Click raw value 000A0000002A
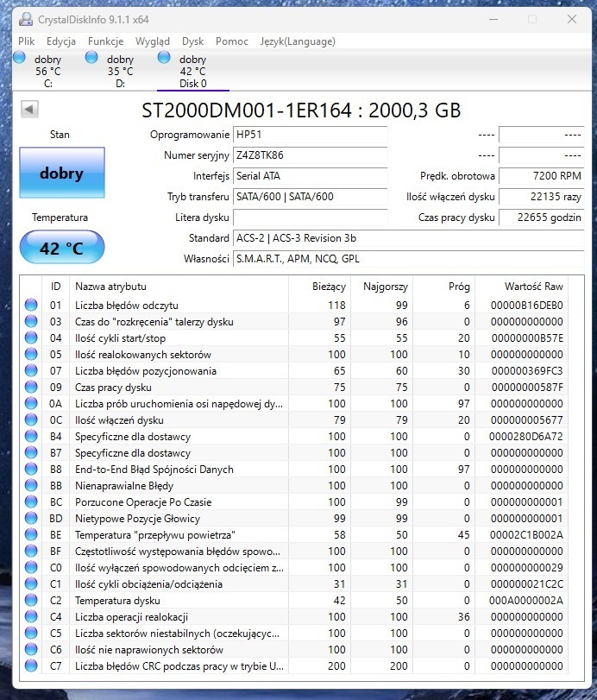The width and height of the screenshot is (597, 700). point(525,601)
